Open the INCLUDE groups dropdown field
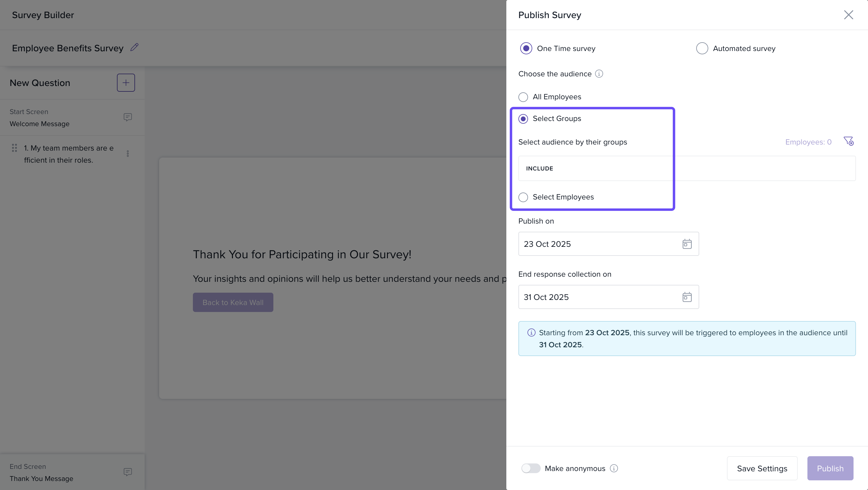 coord(686,168)
